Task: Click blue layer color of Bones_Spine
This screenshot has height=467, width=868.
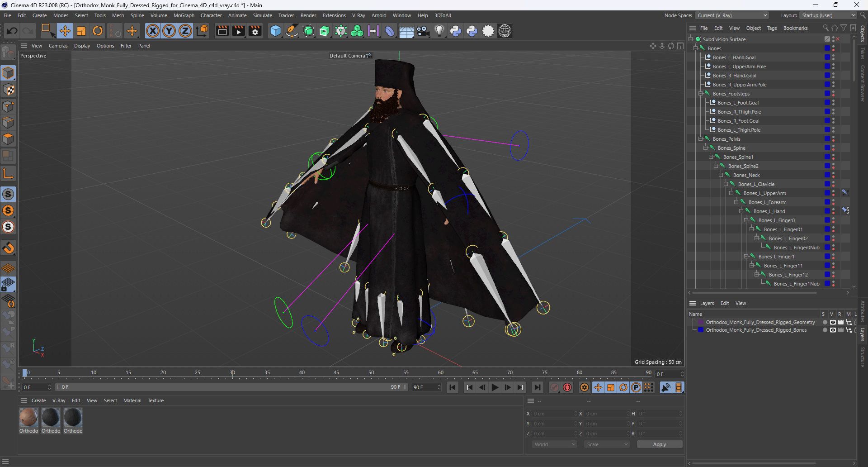Action: pos(827,148)
